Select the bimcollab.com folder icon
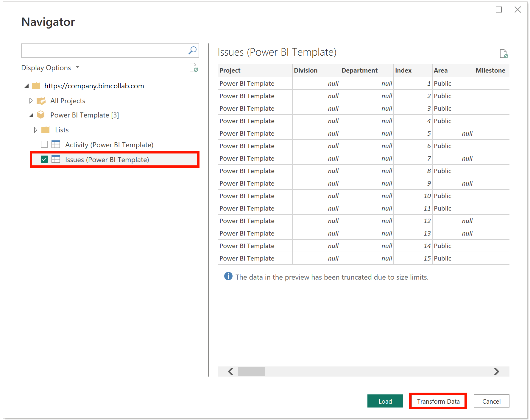The image size is (530, 420). click(x=36, y=86)
